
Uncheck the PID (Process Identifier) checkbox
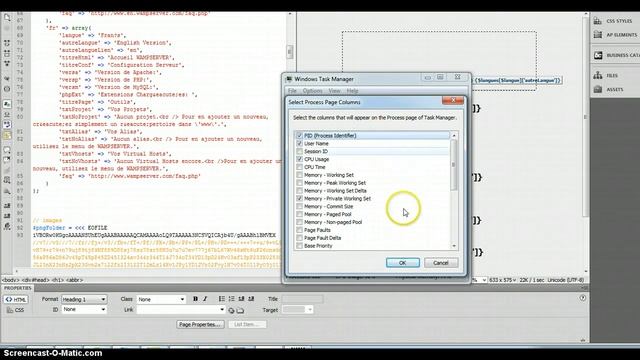(299, 136)
